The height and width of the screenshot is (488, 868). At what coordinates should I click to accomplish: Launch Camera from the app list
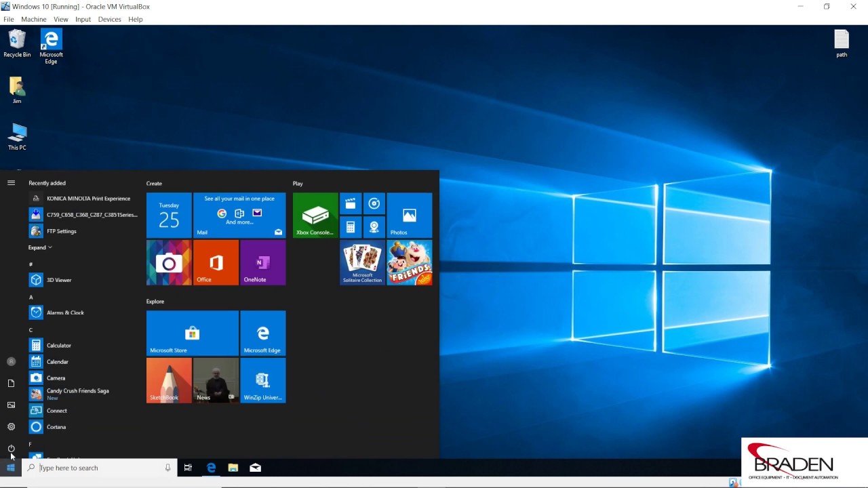(81, 378)
